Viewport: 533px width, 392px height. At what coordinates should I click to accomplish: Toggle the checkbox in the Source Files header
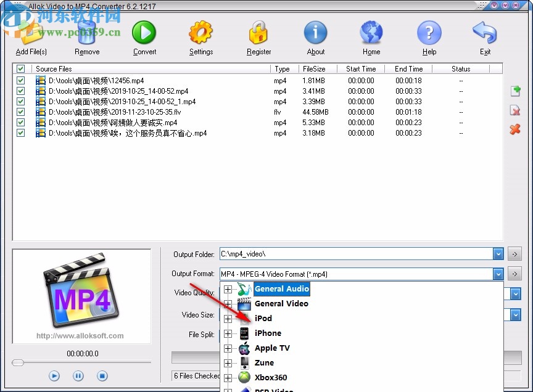click(20, 68)
